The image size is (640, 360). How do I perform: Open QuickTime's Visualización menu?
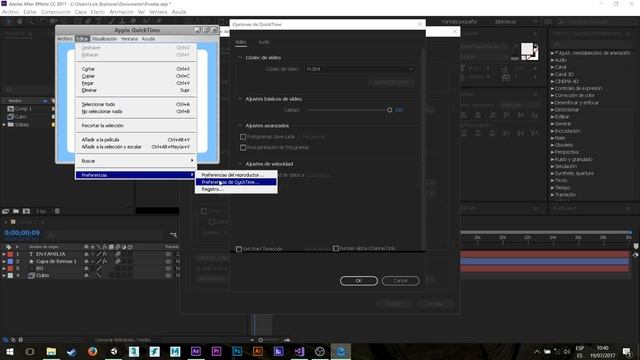tap(104, 39)
